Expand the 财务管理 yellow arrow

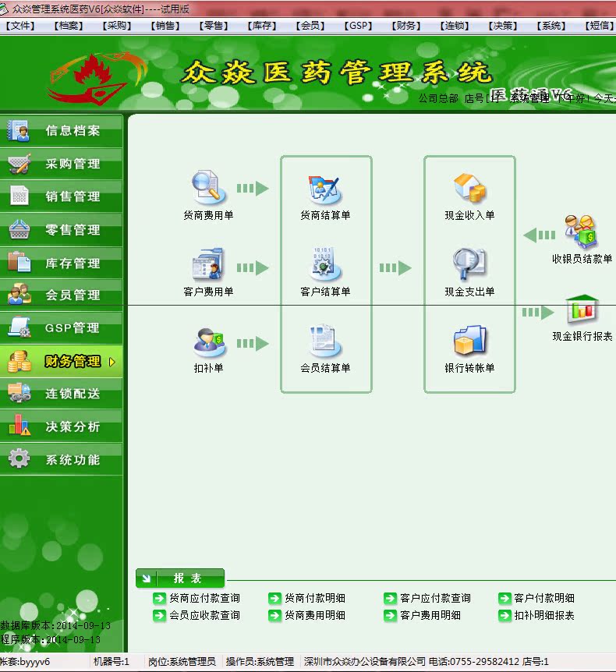click(112, 362)
